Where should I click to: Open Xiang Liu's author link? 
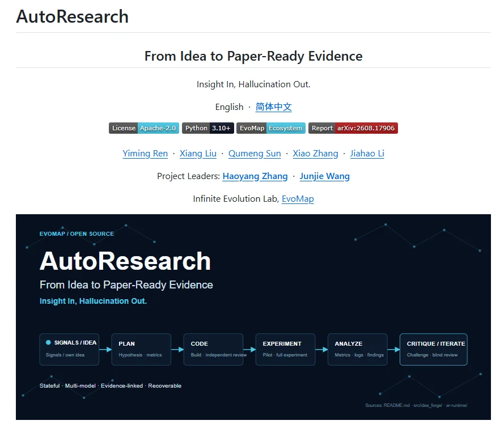point(198,154)
